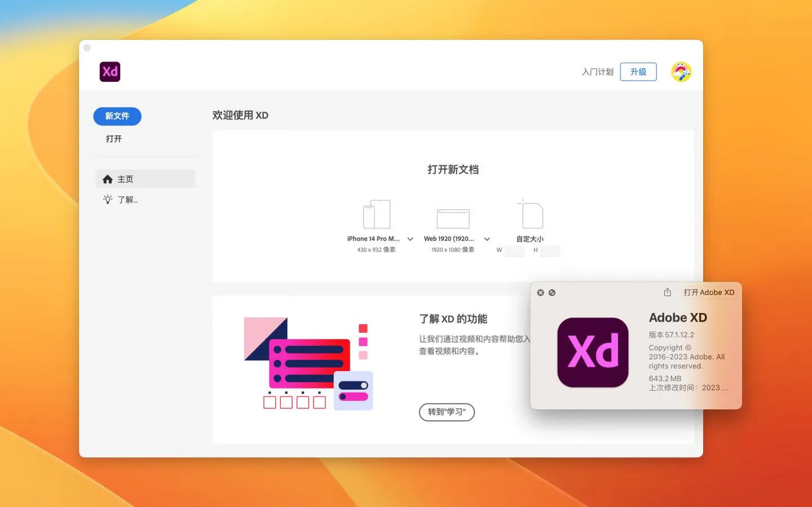Click the 升级 upgrade button
The image size is (812, 507).
pos(638,72)
